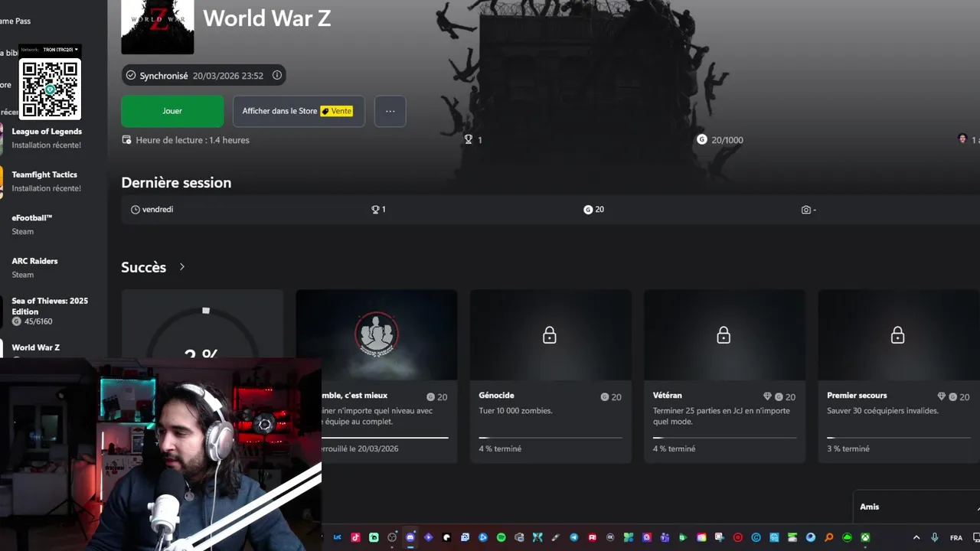The height and width of the screenshot is (551, 980).
Task: Open the Game Pass sidebar menu item
Action: point(15,21)
